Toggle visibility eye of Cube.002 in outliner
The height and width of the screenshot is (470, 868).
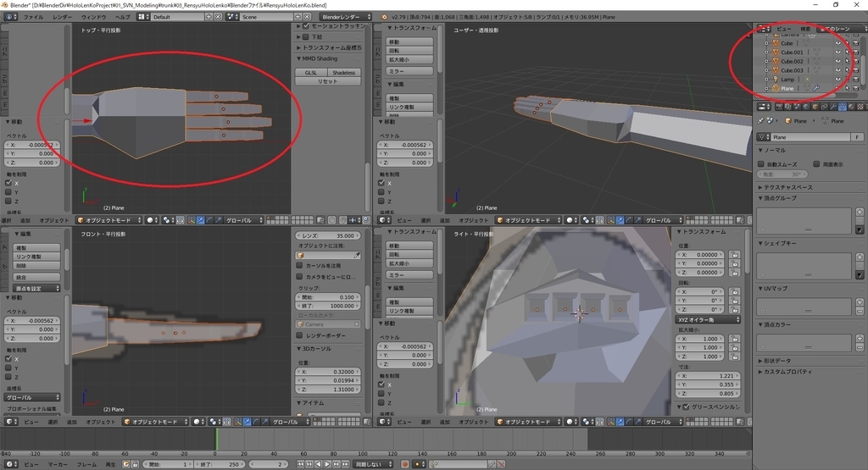pos(838,61)
